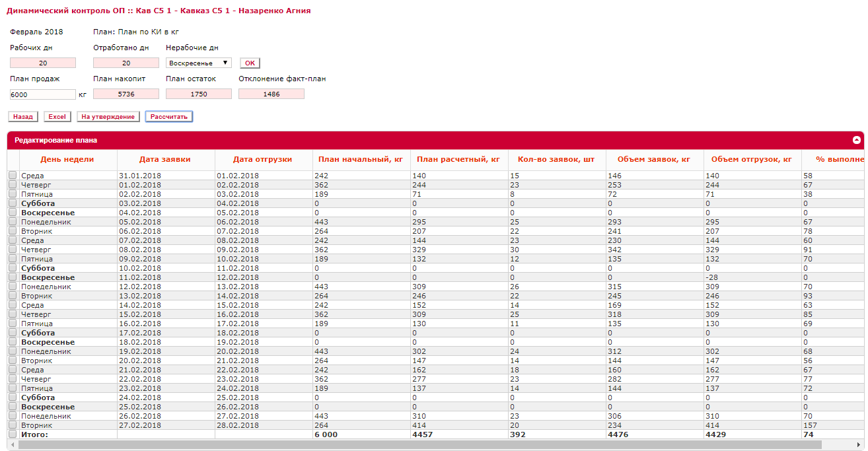The width and height of the screenshot is (868, 451).
Task: Toggle the Итого row checkbox
Action: [x=13, y=434]
